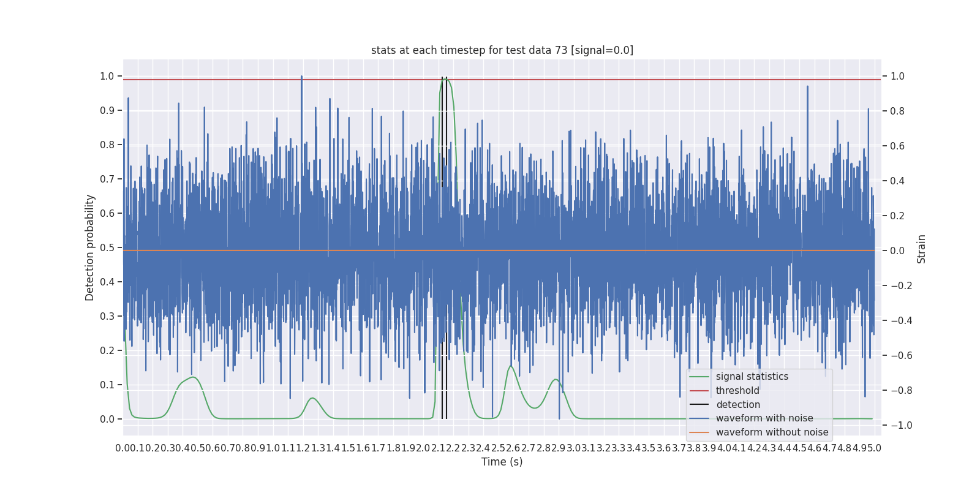Pick the black legend line for detection

[699, 405]
